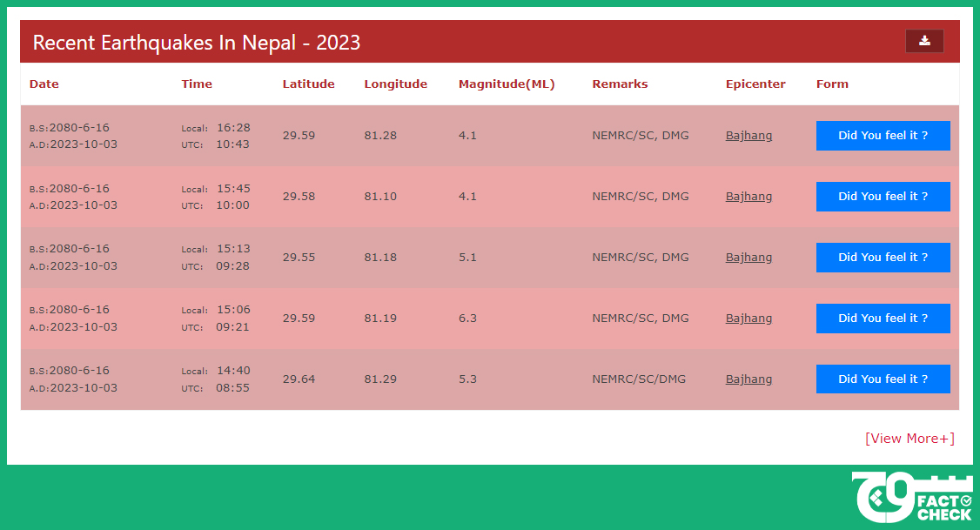Click UTC time 10:00
Image resolution: width=980 pixels, height=530 pixels.
[x=232, y=205]
